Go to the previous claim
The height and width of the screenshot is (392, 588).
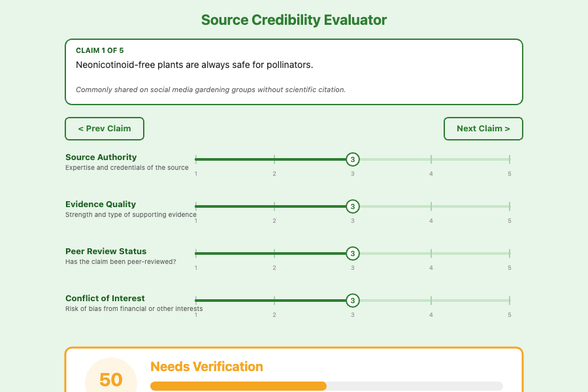tap(105, 129)
